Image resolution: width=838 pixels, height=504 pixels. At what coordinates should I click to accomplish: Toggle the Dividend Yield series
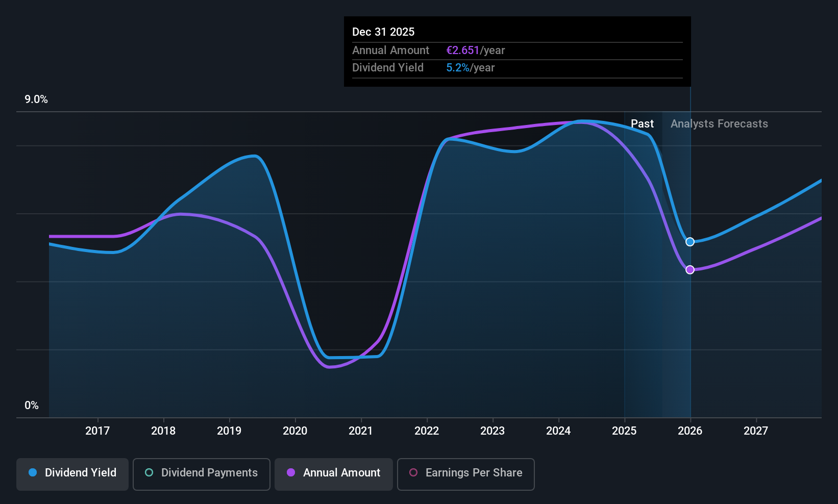pyautogui.click(x=72, y=474)
